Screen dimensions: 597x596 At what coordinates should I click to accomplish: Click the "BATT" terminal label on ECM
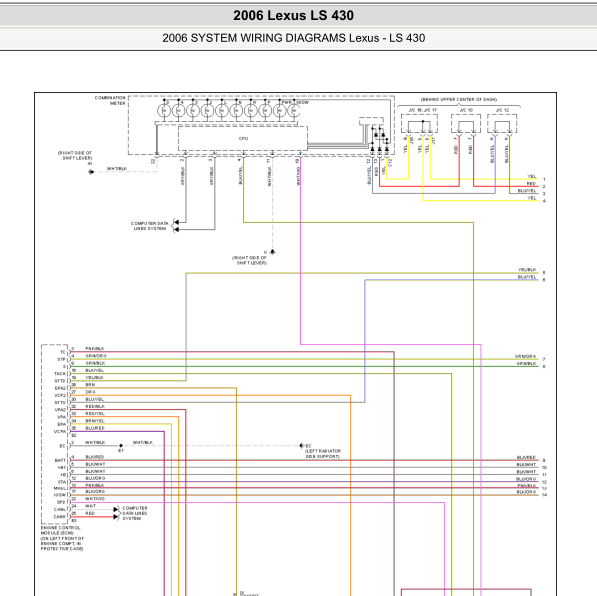(60, 460)
